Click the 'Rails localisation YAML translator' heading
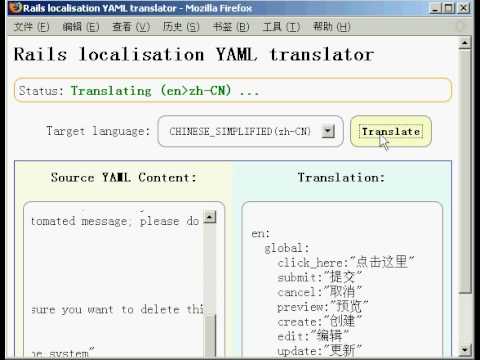Image resolution: width=480 pixels, height=360 pixels. [x=194, y=55]
